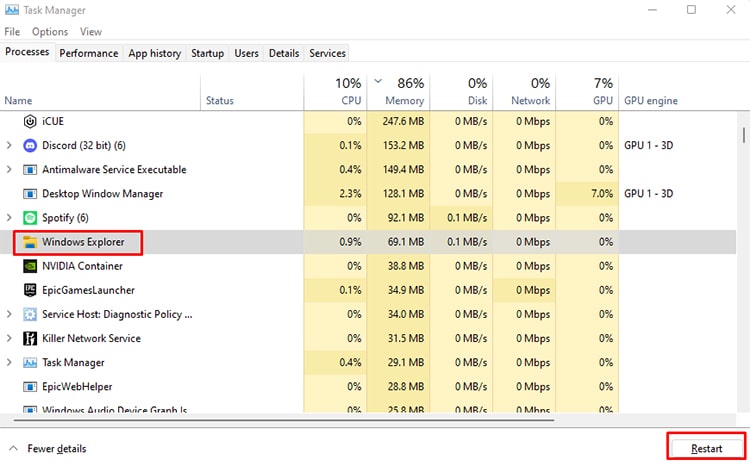Sort by the Disk column header

pos(477,100)
